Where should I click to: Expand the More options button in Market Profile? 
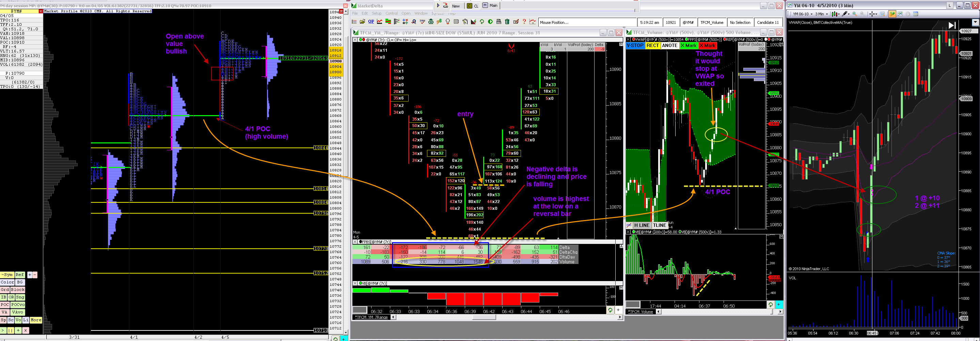point(36,320)
